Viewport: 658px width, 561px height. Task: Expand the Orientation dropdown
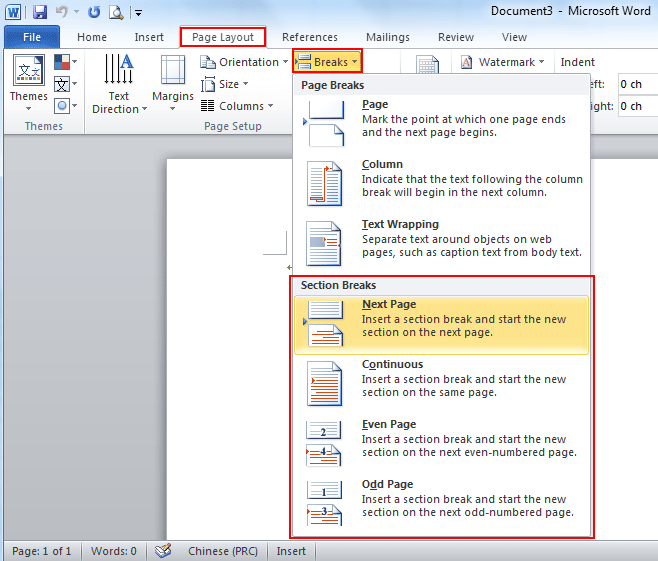coord(244,62)
